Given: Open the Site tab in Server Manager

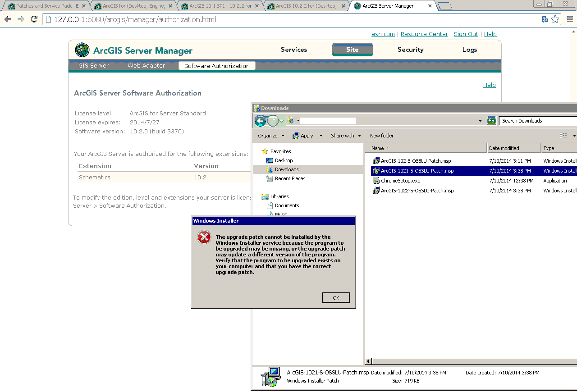Looking at the screenshot, I should pyautogui.click(x=353, y=50).
